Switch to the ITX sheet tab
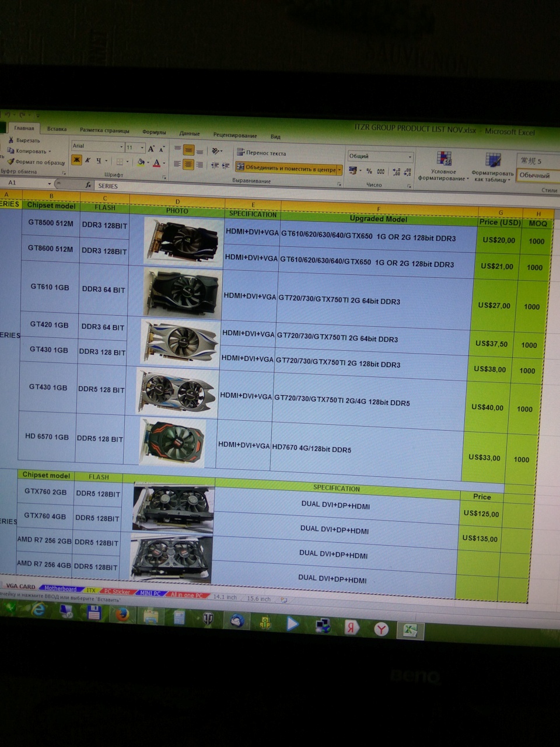 (91, 590)
